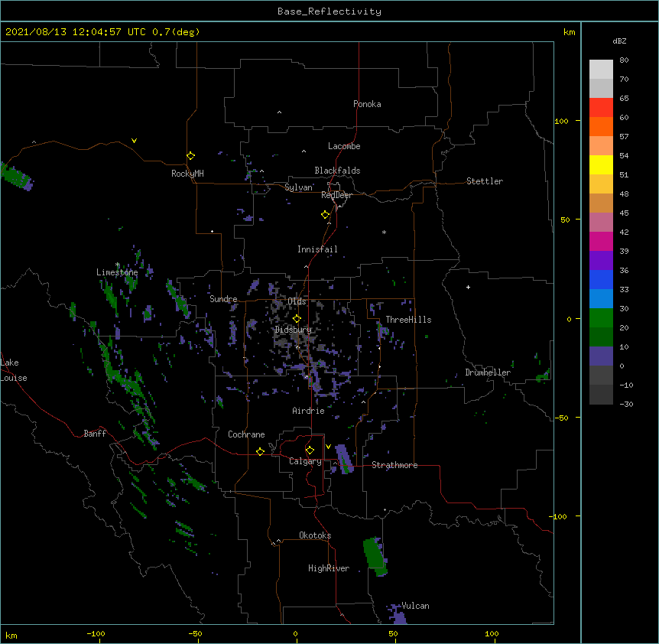Select the Lacombe label on the map
Screen dimensions: 659x644
coord(344,146)
